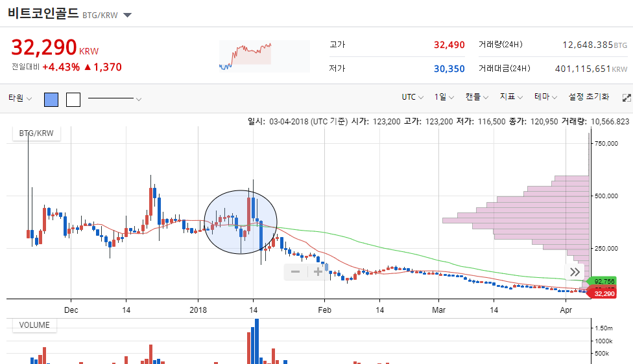633x364 pixels.
Task: Click the 92,756 green moving-average tag
Action: [x=603, y=281]
